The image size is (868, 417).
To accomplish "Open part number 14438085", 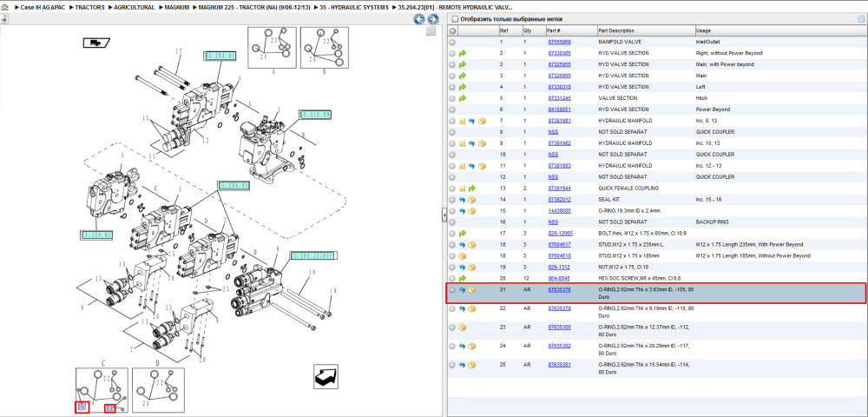I will tap(559, 210).
